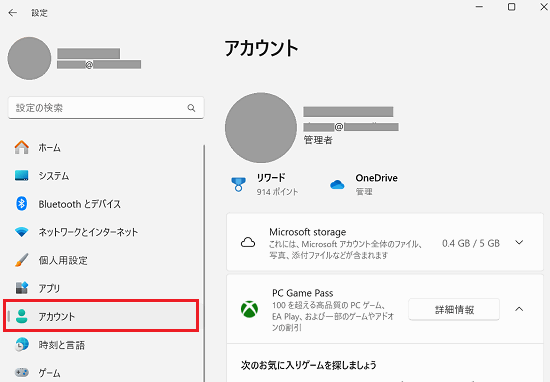Click 管理 under OneDrive

364,192
